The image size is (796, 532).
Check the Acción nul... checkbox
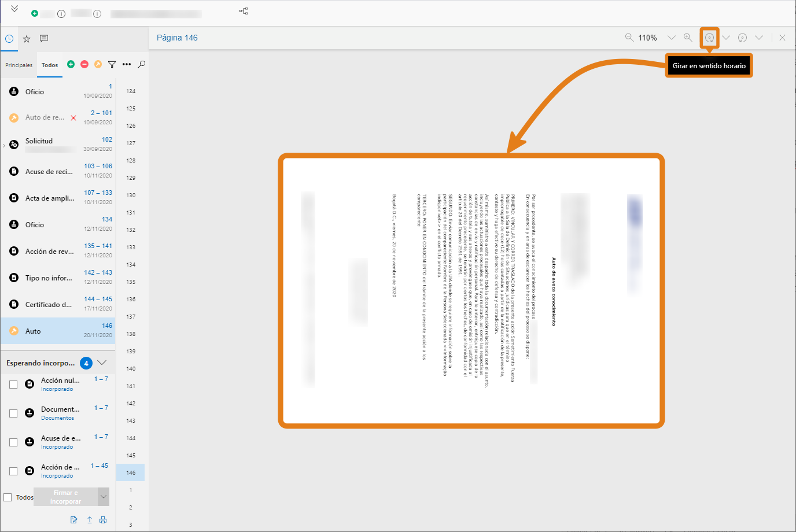[13, 385]
